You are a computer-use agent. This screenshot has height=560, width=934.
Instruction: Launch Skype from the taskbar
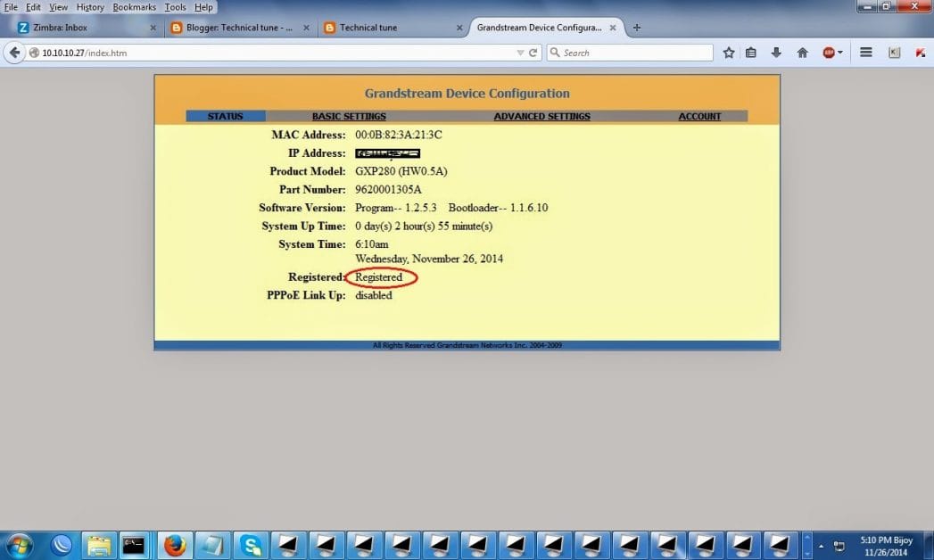251,545
